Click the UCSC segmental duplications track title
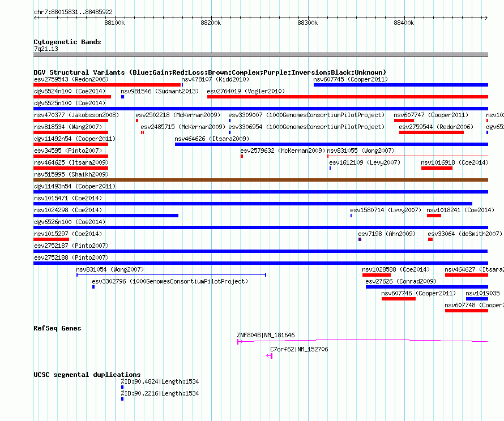The width and height of the screenshot is (504, 421). 87,375
